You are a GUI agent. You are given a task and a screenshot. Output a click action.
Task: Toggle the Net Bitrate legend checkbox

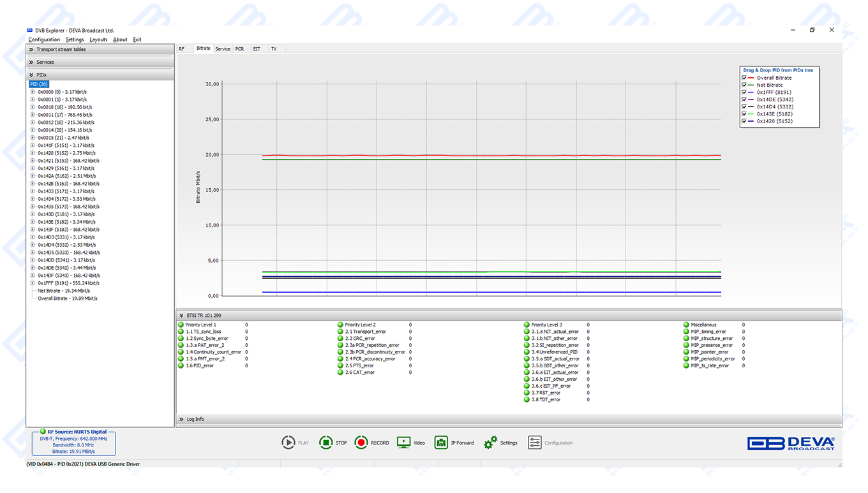744,85
